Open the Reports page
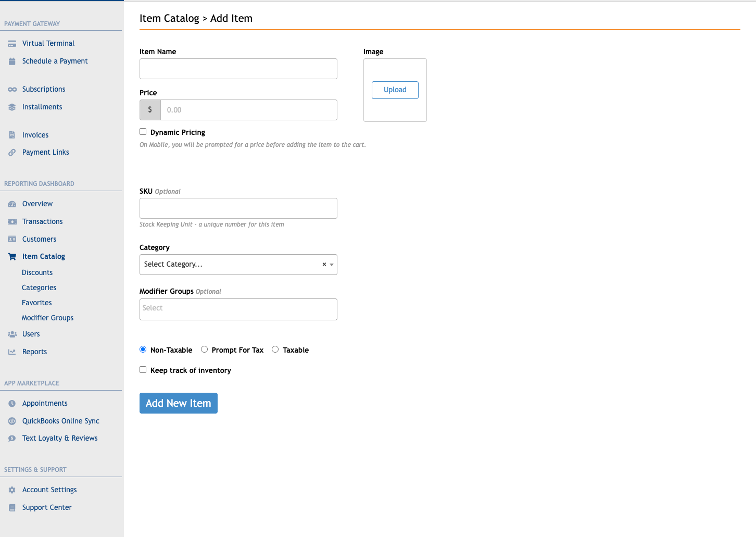Screen dimensions: 756x537 [x=35, y=352]
